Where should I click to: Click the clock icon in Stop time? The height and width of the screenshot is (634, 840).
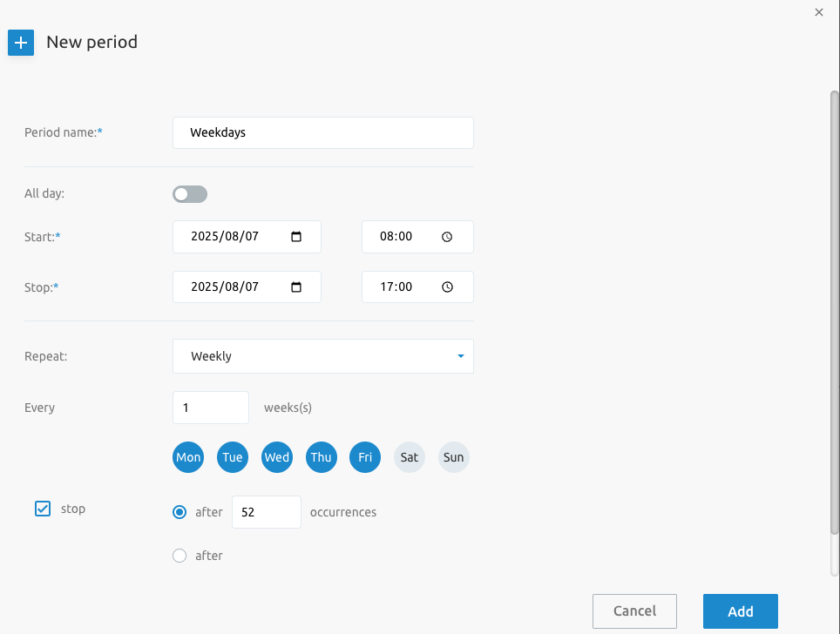[447, 287]
